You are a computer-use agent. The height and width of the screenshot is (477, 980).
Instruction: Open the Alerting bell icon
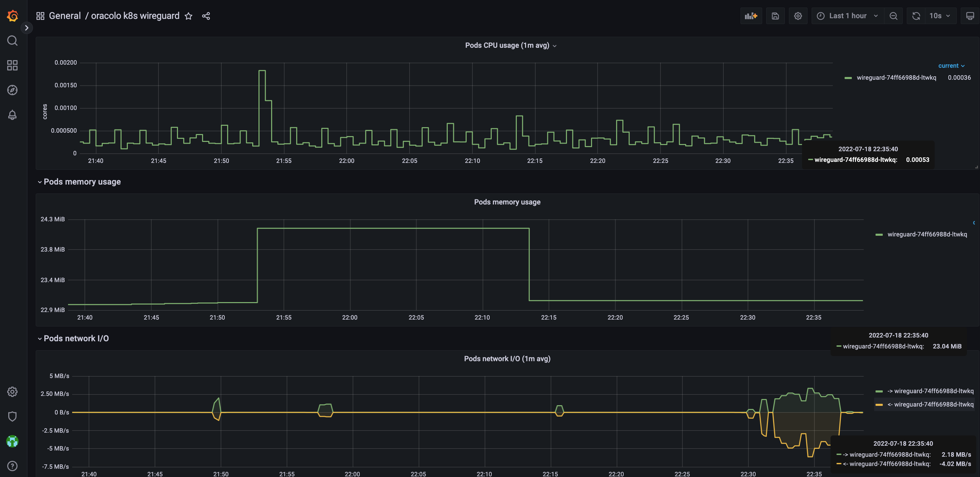12,114
